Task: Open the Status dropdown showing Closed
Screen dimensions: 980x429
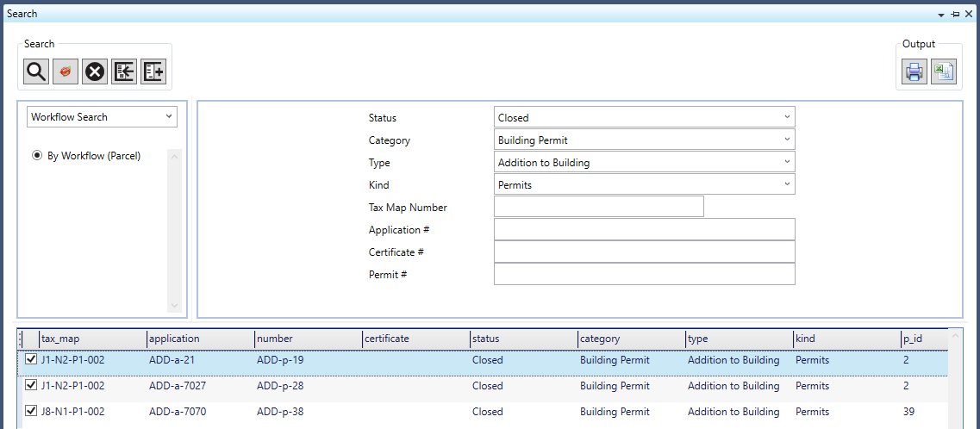Action: pyautogui.click(x=644, y=117)
